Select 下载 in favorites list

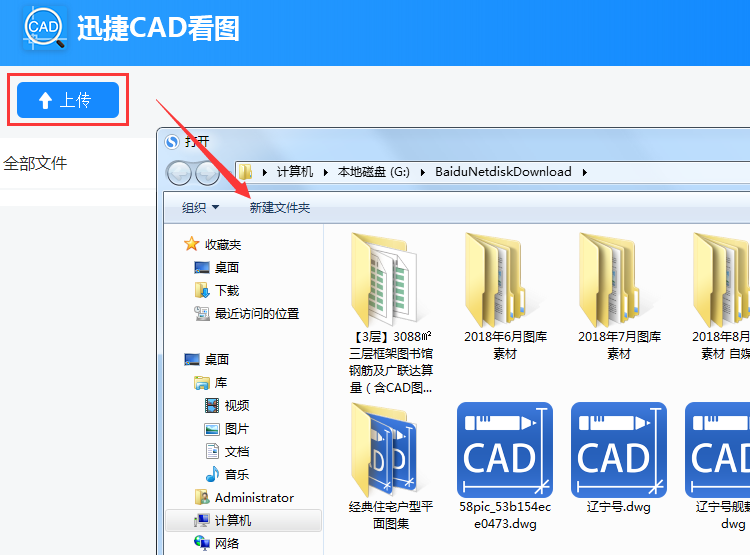226,290
